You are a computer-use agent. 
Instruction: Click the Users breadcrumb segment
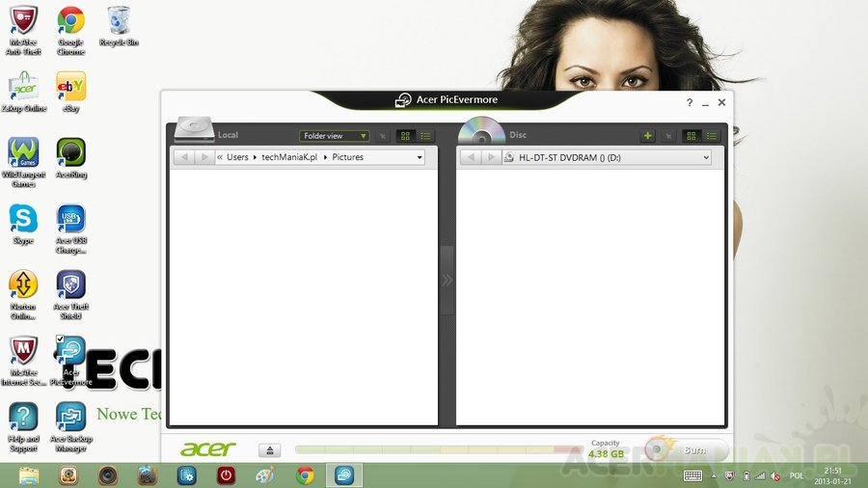(237, 157)
